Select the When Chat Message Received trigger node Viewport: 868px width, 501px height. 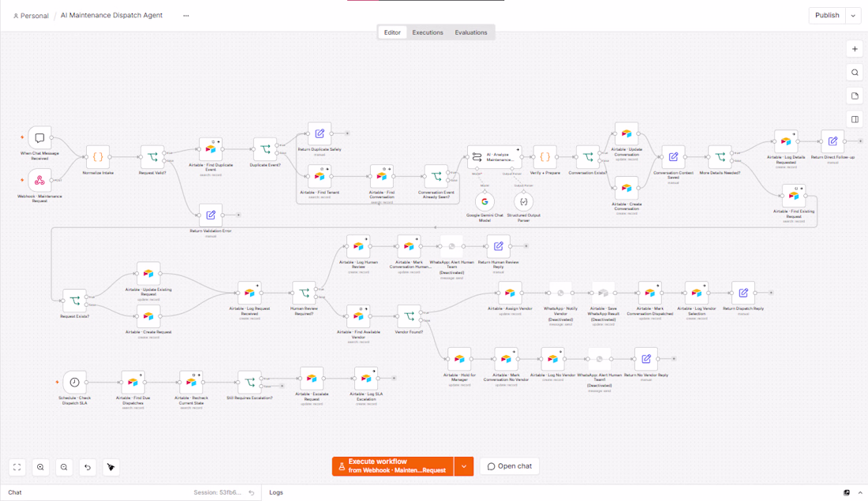click(x=40, y=137)
